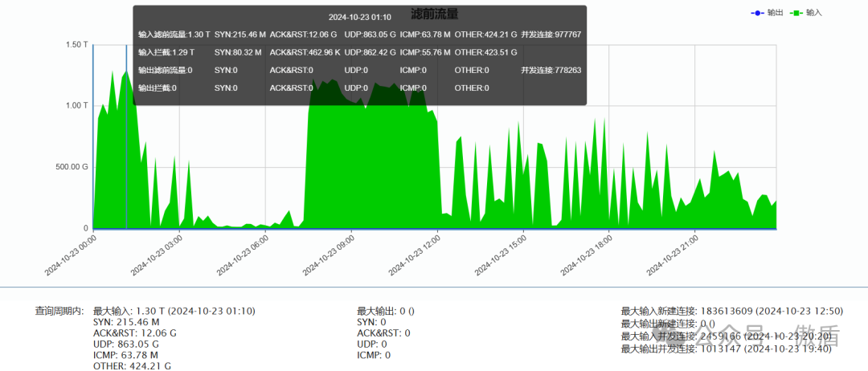Click 最大输出并发连接 summary line

[x=727, y=349]
